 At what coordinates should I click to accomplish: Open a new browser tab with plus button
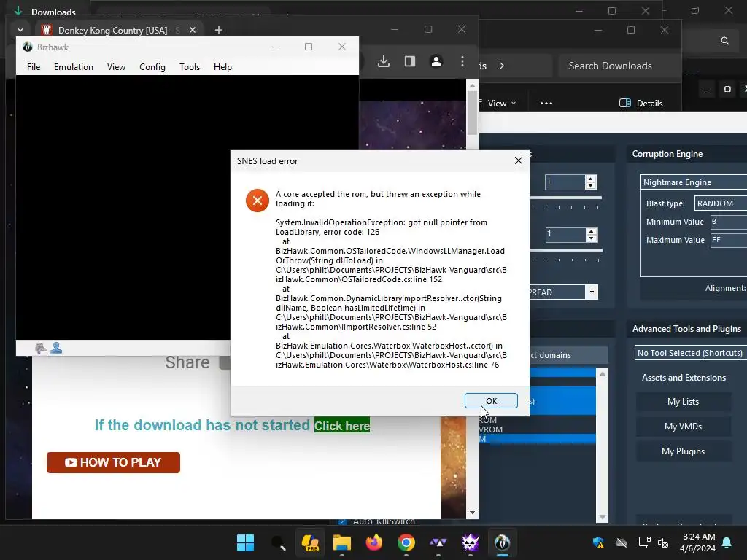pyautogui.click(x=219, y=30)
